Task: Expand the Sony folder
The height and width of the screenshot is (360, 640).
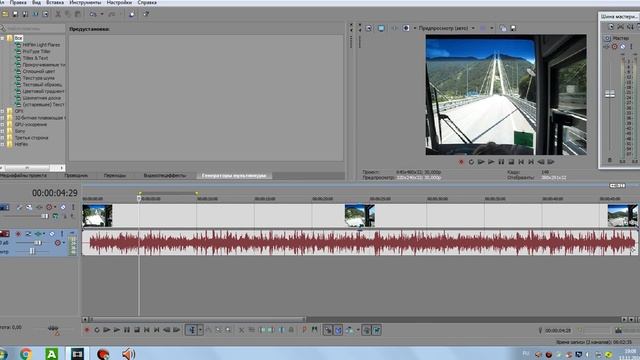Action: 2,131
